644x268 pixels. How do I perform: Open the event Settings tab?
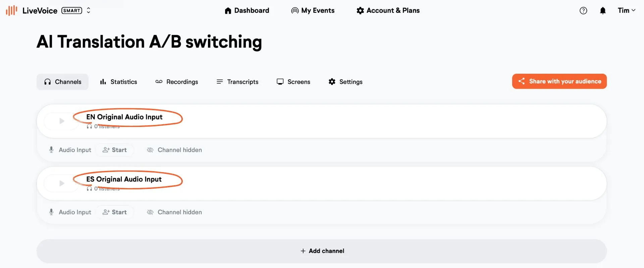pyautogui.click(x=345, y=82)
